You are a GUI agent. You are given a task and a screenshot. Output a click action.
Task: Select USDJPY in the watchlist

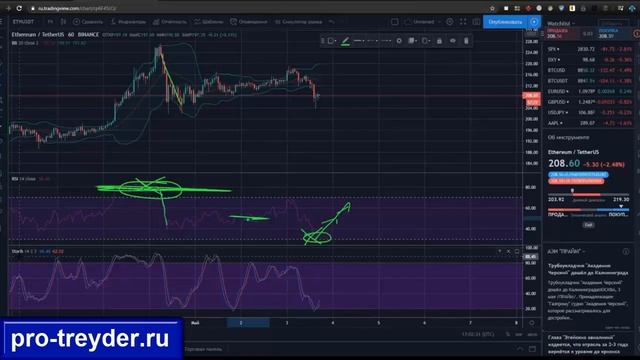pos(589,112)
